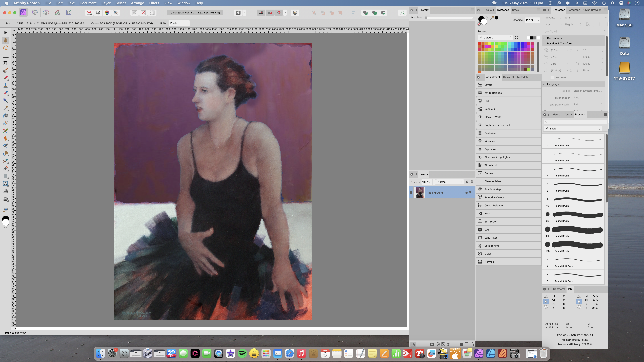Open the Filters menu
The image size is (644, 362).
pos(154,3)
